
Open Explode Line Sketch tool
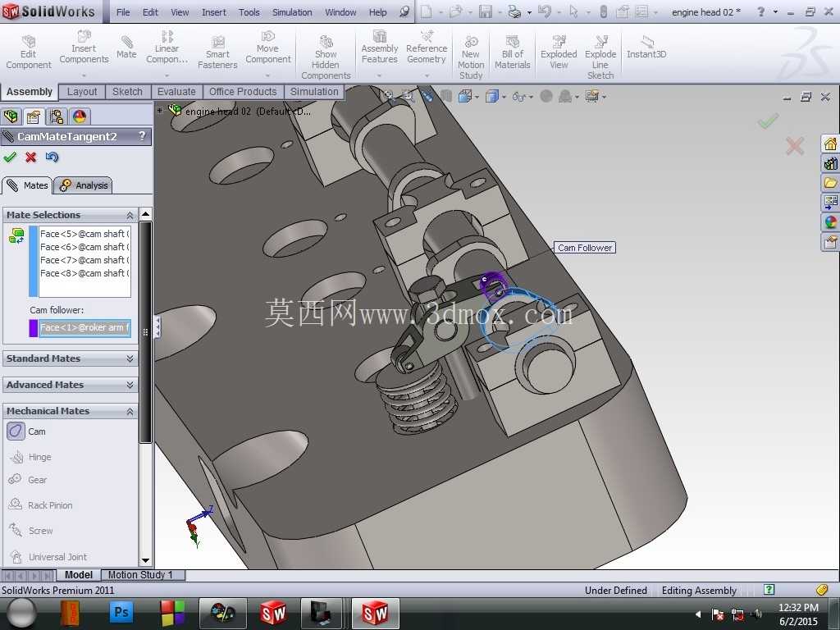600,58
